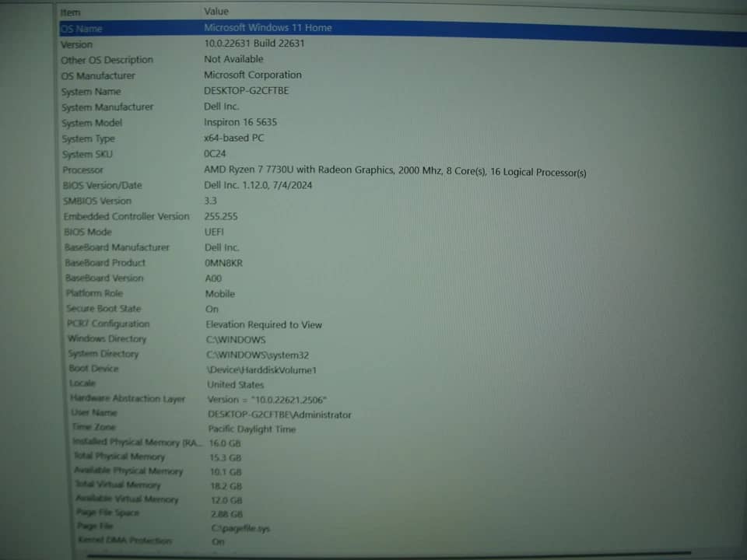Select the System Name row
Viewport: 747px width, 560px height.
(91, 92)
